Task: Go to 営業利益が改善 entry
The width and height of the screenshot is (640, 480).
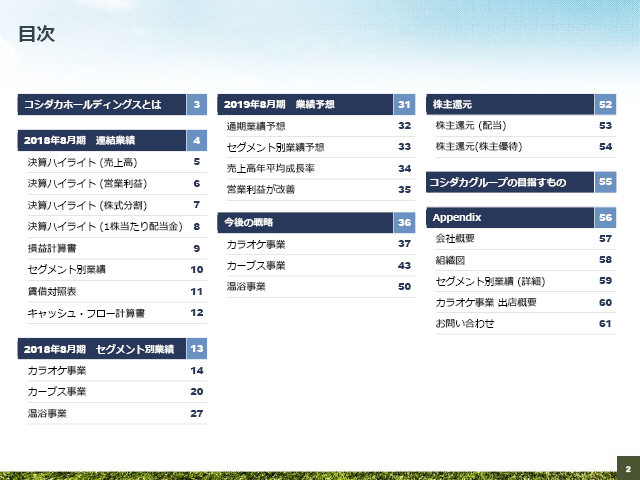Action: pyautogui.click(x=321, y=190)
